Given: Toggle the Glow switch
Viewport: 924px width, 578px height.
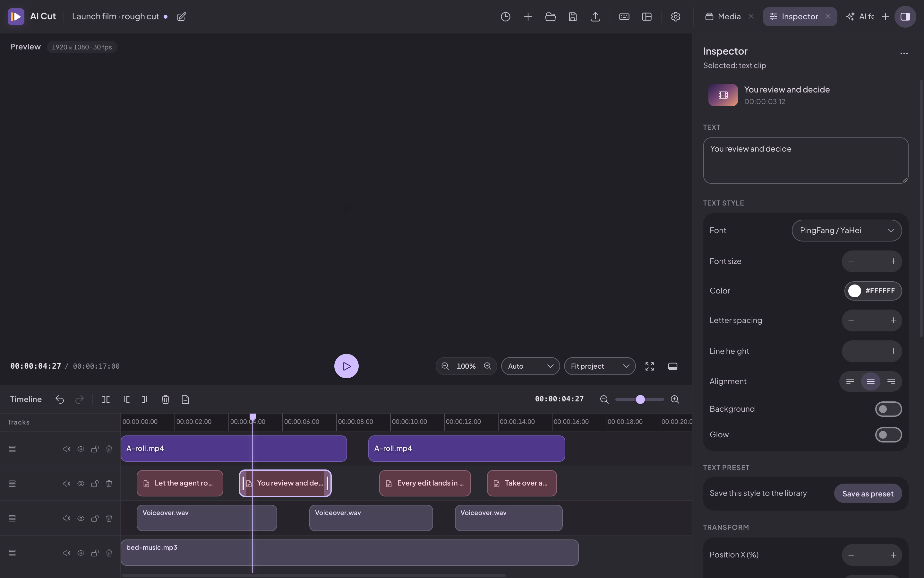Looking at the screenshot, I should click(x=888, y=435).
